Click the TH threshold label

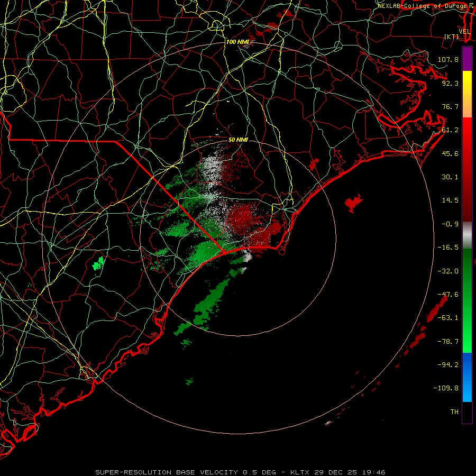454,412
